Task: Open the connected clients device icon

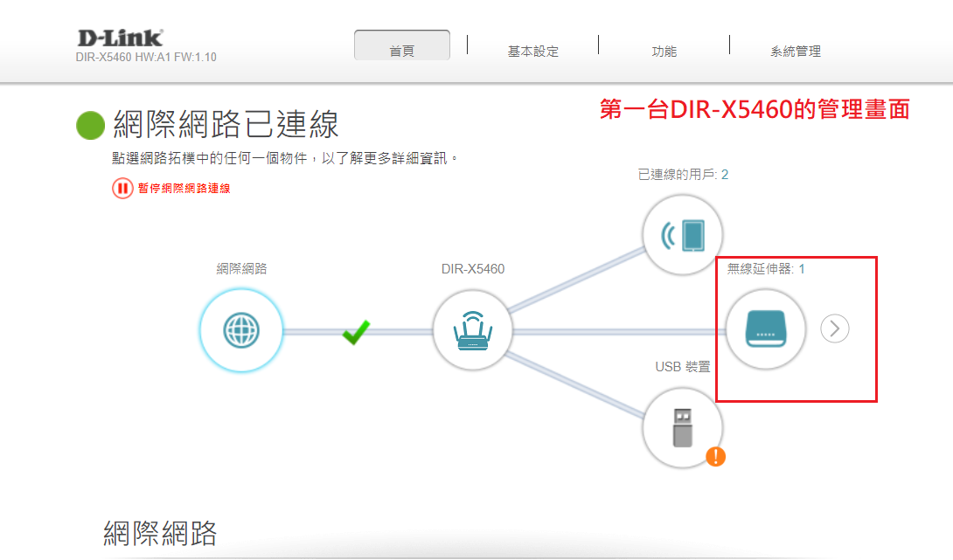Action: pos(683,234)
